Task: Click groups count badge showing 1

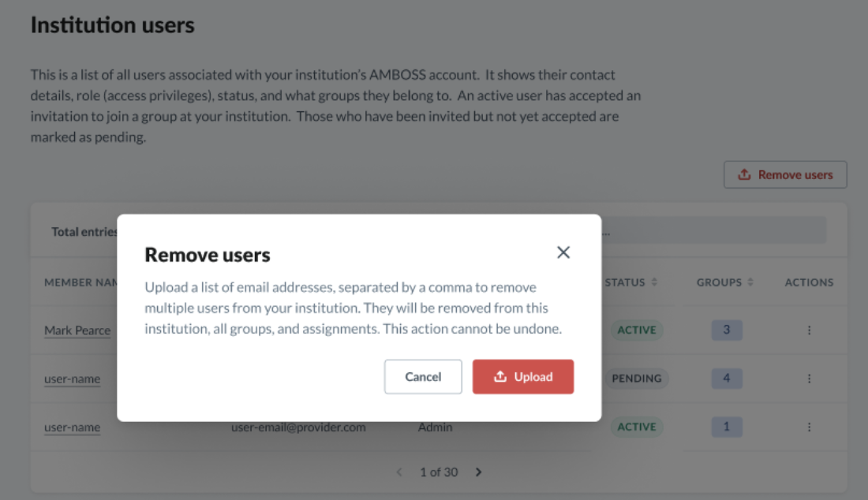Action: pyautogui.click(x=726, y=427)
